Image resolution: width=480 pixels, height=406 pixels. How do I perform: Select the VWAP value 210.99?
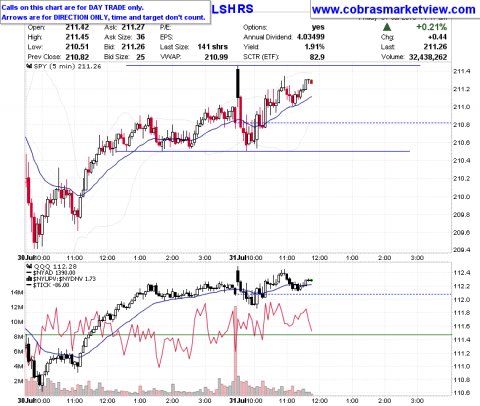(216, 57)
